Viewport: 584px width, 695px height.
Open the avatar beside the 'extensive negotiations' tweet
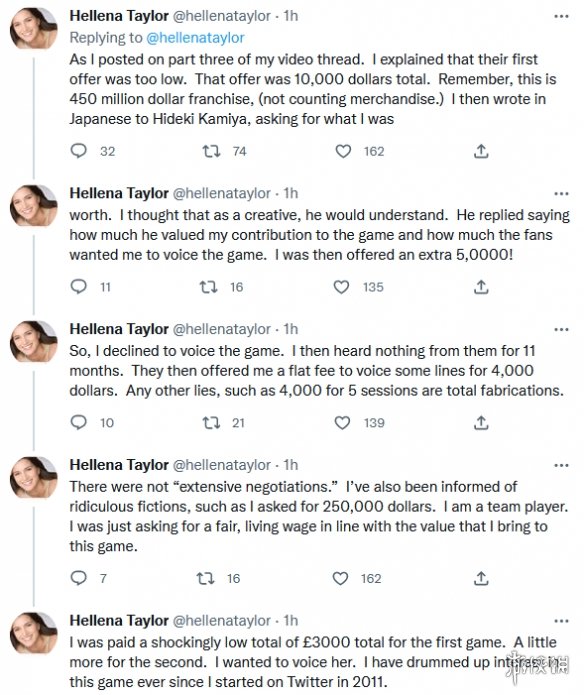34,478
